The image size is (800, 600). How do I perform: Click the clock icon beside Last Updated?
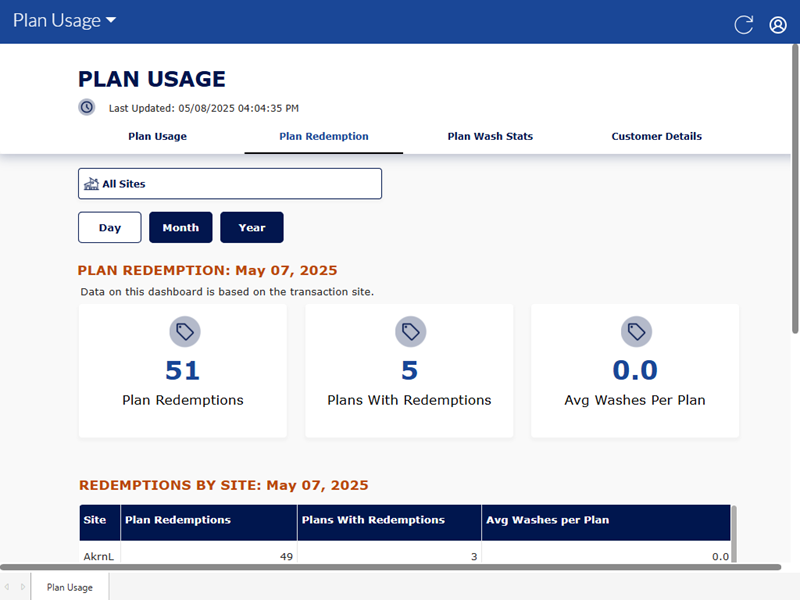pyautogui.click(x=87, y=107)
